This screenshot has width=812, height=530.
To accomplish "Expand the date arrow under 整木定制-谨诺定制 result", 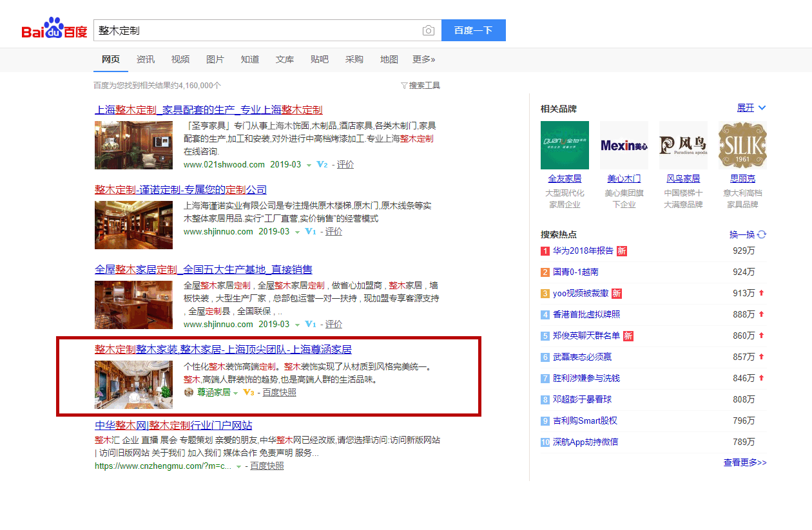I will tap(297, 232).
